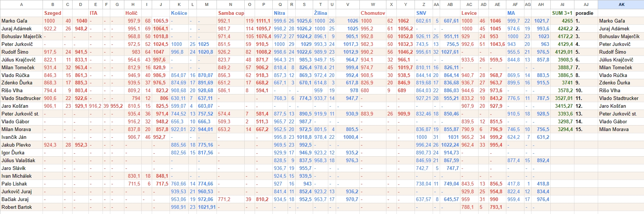Click the Levice heading cell
This screenshot has width=644, height=214.
469,13
